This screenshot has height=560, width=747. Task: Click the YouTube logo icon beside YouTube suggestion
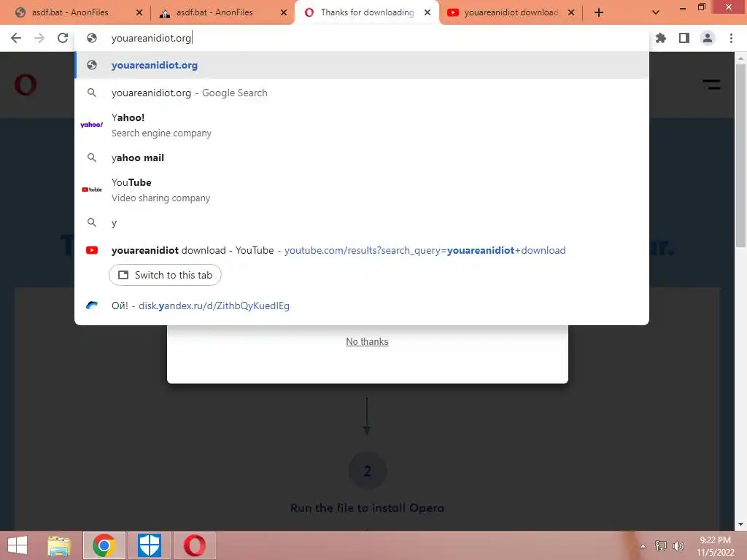[91, 190]
